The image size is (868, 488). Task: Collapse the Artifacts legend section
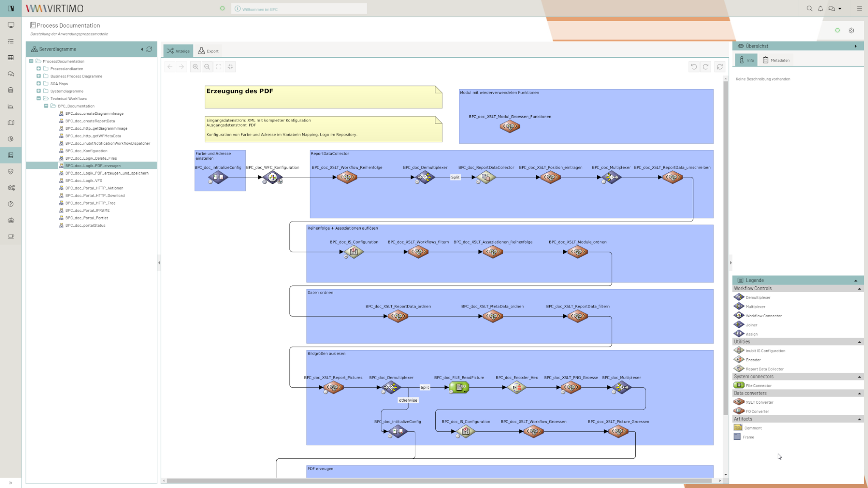click(860, 419)
